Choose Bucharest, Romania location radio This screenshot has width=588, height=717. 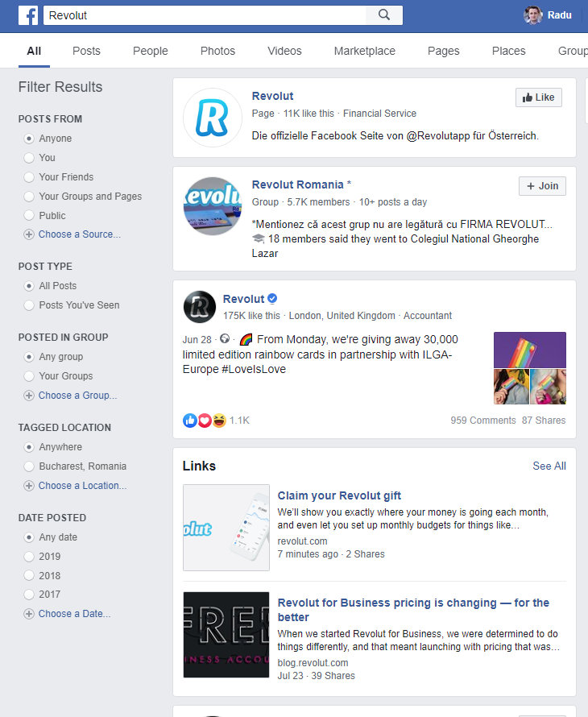(x=29, y=466)
